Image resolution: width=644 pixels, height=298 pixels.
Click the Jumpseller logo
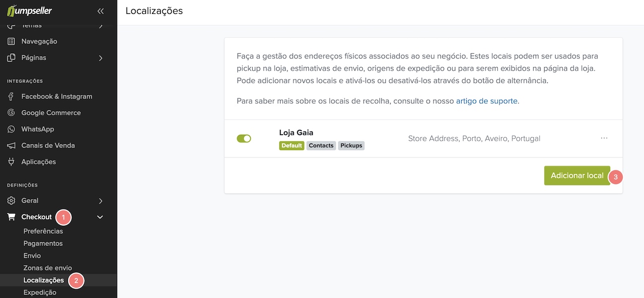point(29,10)
